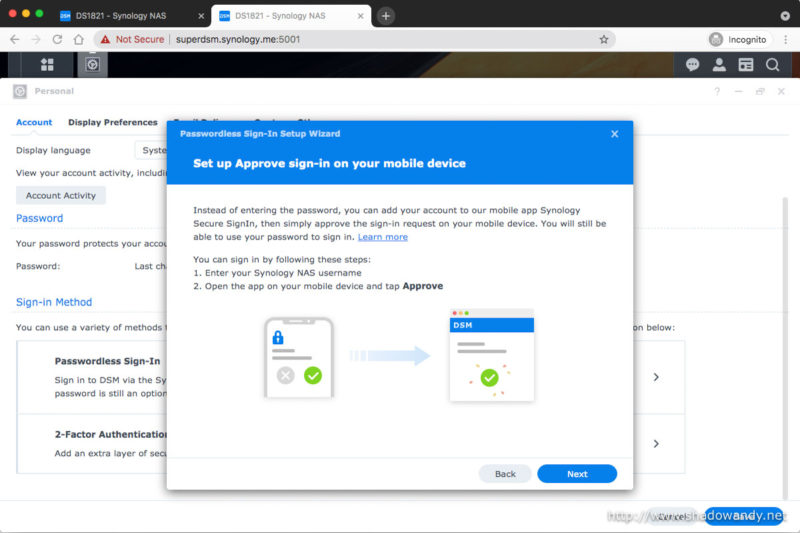Select the Account tab

click(34, 122)
